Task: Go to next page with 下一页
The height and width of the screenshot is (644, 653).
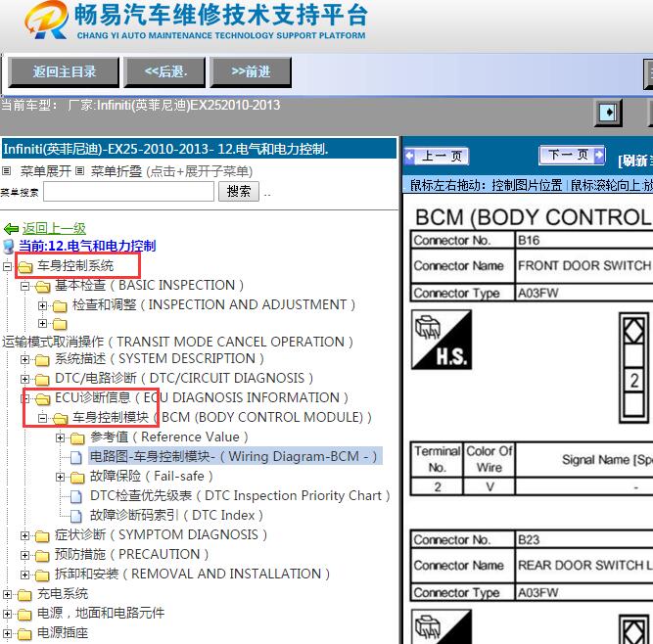Action: tap(572, 155)
